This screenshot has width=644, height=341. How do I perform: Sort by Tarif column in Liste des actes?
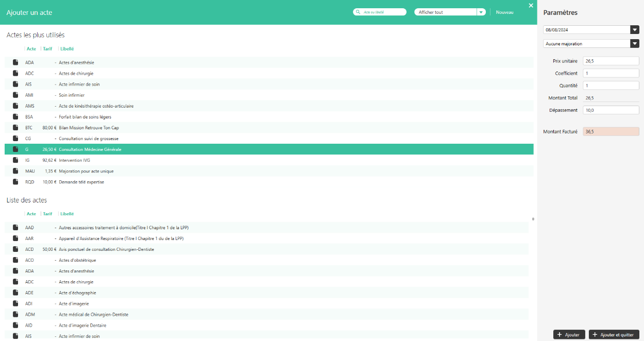pyautogui.click(x=47, y=214)
